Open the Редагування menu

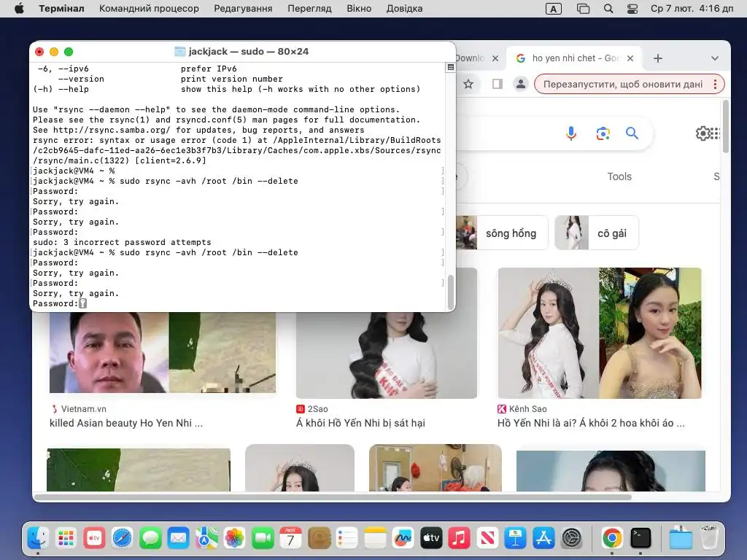point(243,9)
